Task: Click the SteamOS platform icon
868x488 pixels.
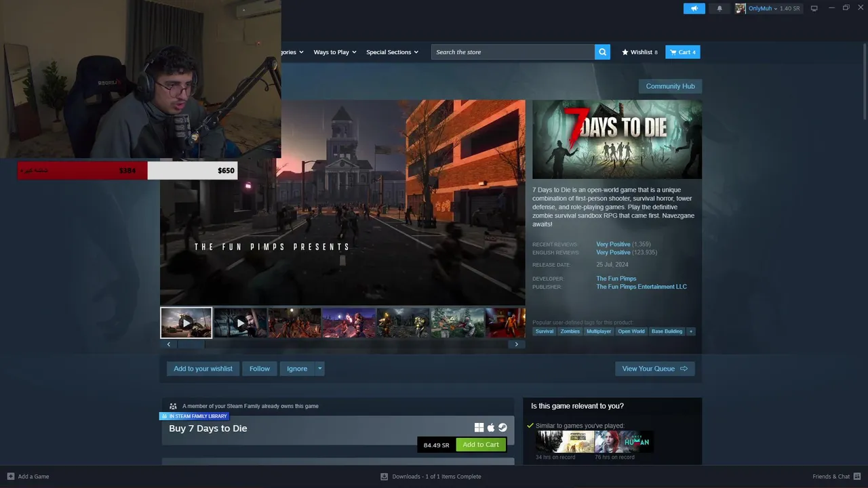Action: pyautogui.click(x=502, y=428)
